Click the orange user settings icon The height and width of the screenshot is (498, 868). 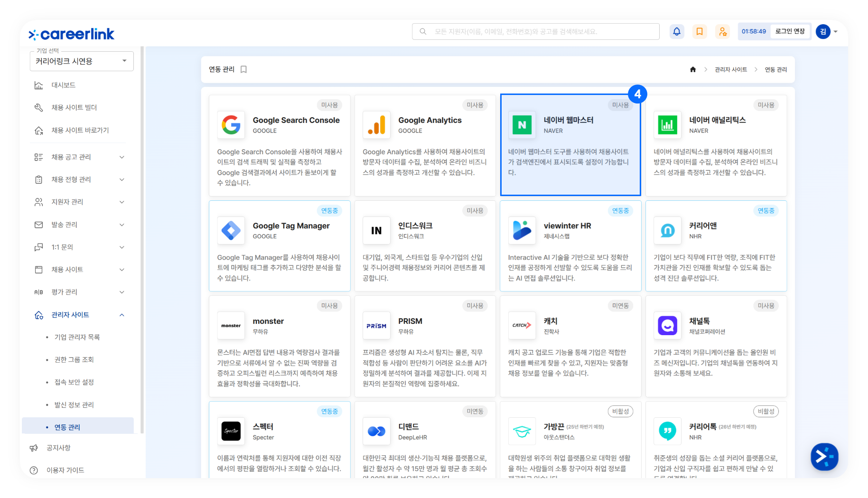722,31
